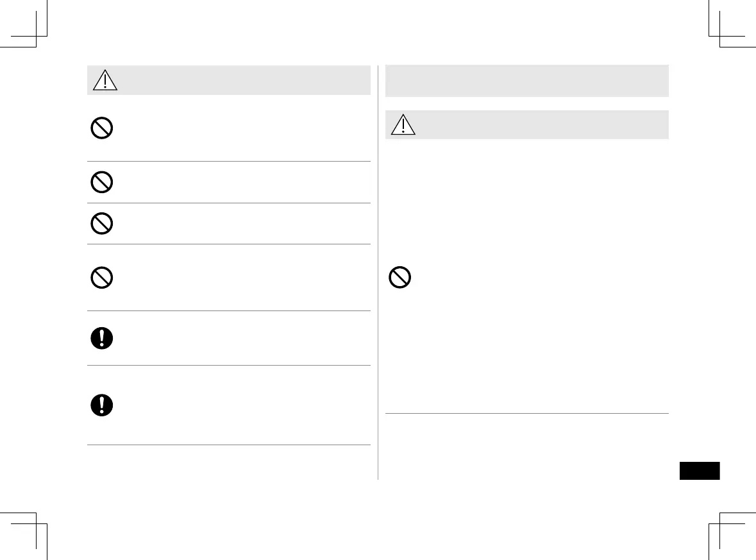This screenshot has height=560, width=756.
Task: Click the top-right corner crop mark
Action: tap(720, 35)
